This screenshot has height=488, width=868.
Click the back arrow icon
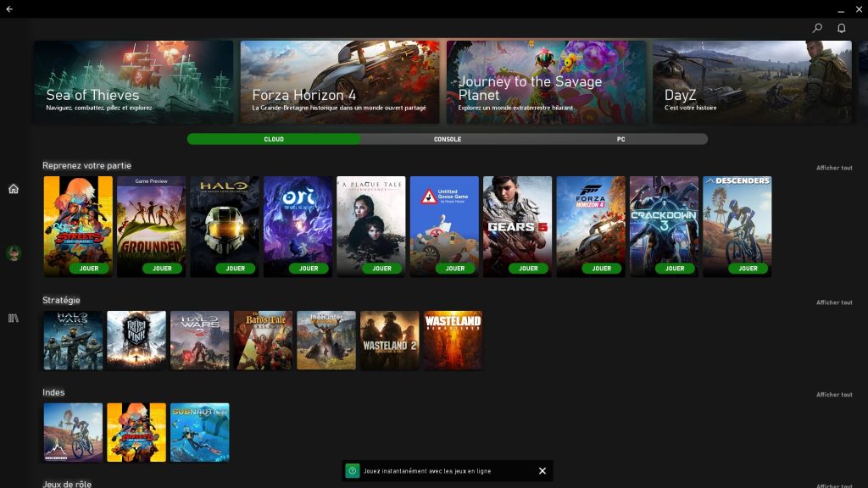pos(9,8)
